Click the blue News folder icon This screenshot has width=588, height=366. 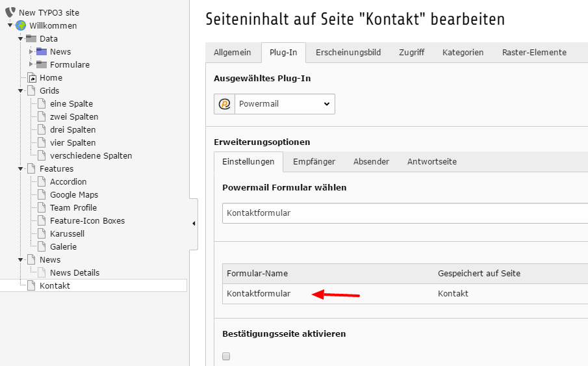coord(42,51)
